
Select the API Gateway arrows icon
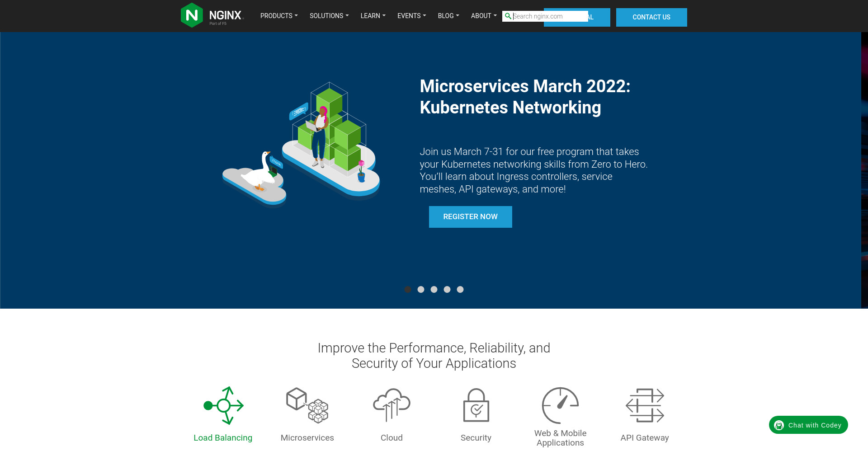point(645,405)
